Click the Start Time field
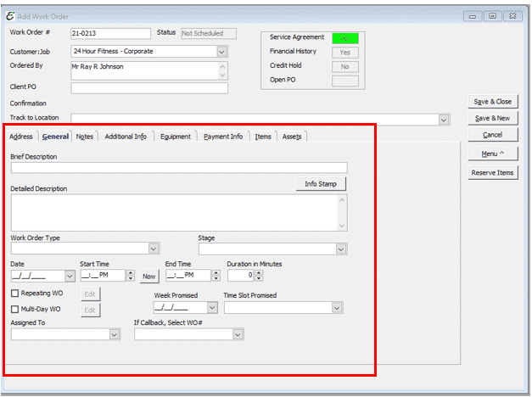Viewport: 532px width, 397px height. (x=103, y=275)
